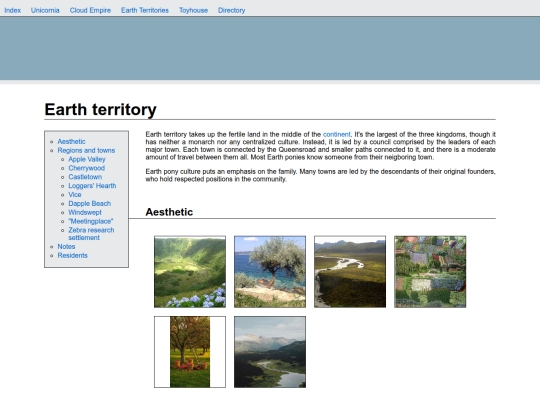Open Cloud Empire in navigation bar
Viewport: 540px width, 405px height.
[x=90, y=10]
